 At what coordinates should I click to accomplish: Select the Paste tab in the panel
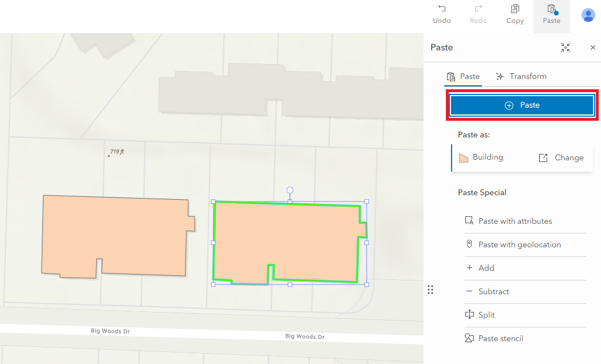click(463, 76)
